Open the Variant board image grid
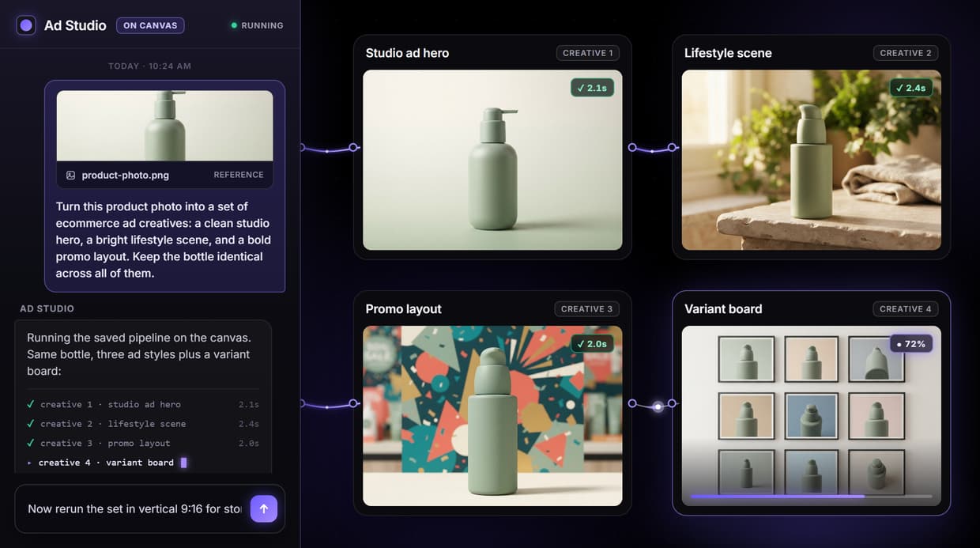Screen dimensions: 980x548 812,416
